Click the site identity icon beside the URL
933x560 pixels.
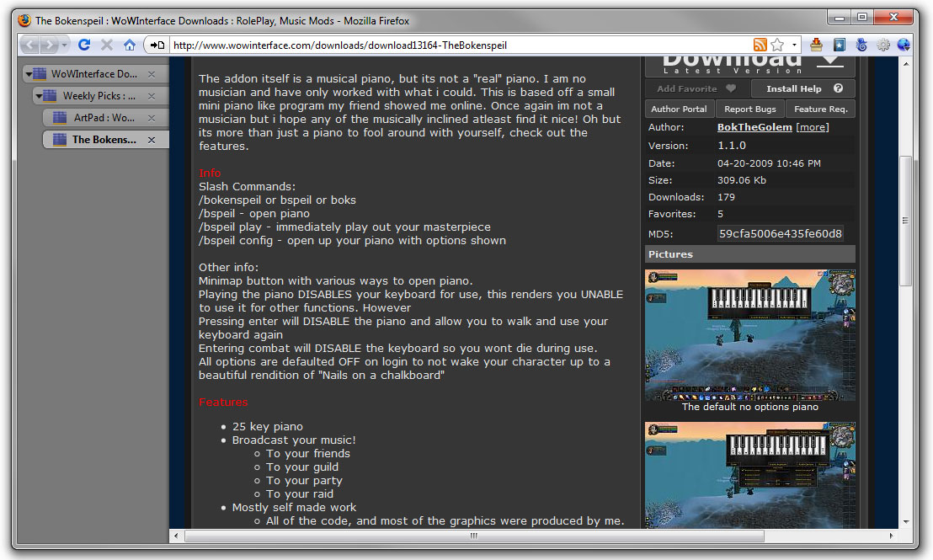click(157, 45)
